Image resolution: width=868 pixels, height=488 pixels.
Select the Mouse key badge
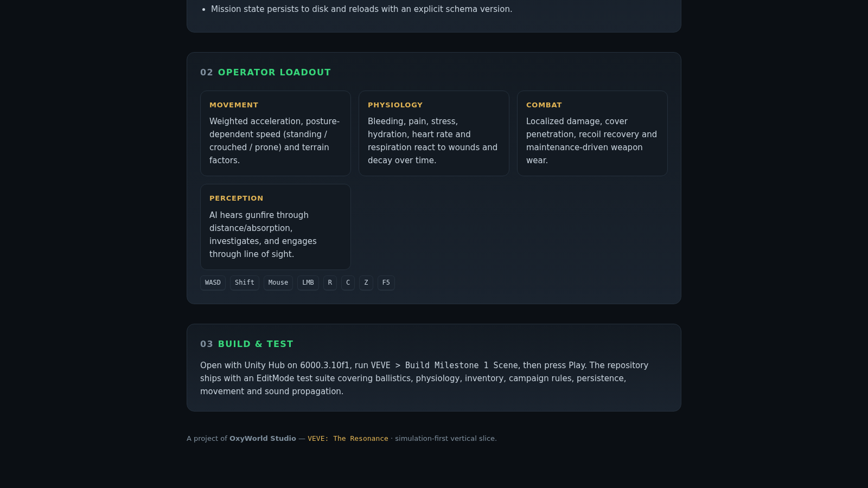point(278,282)
